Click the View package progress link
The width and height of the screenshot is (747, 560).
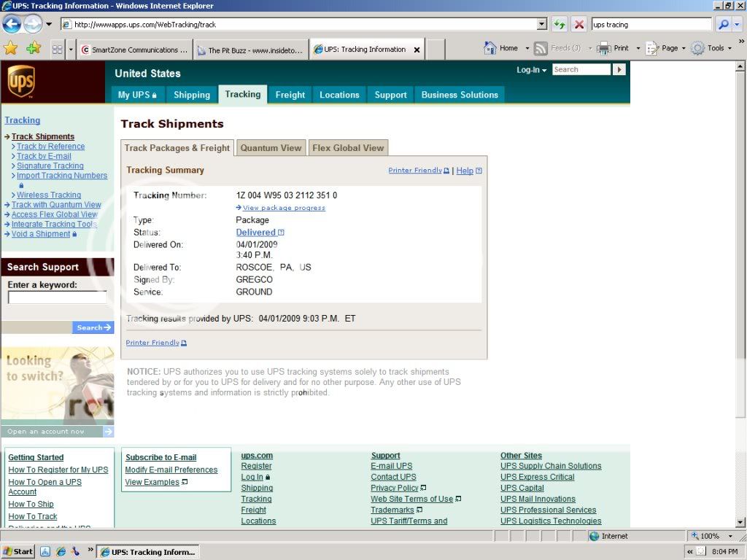pos(284,208)
